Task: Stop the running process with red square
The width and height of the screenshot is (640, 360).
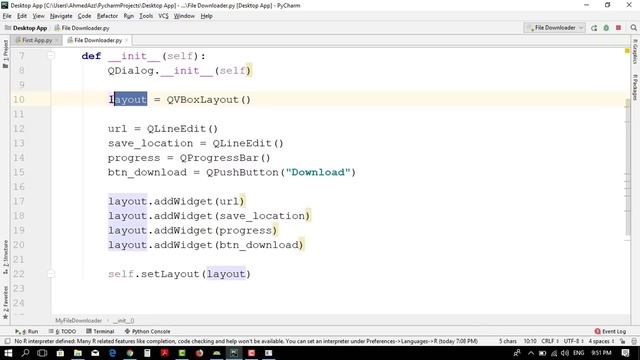Action: pyautogui.click(x=618, y=28)
